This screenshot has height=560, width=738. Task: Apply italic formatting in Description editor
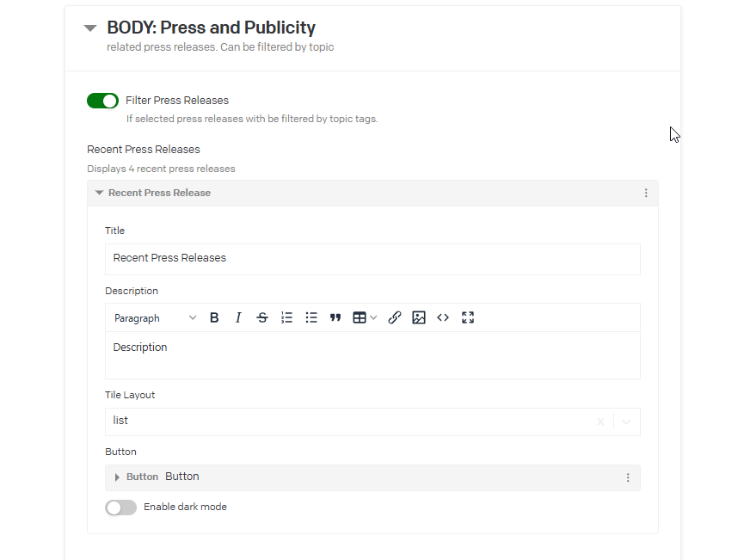point(238,317)
